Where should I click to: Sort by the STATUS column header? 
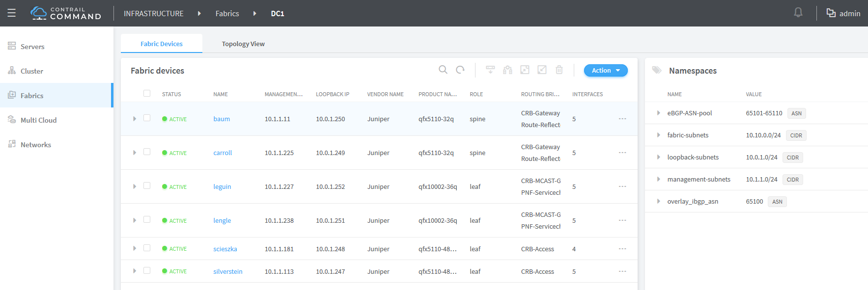(171, 94)
